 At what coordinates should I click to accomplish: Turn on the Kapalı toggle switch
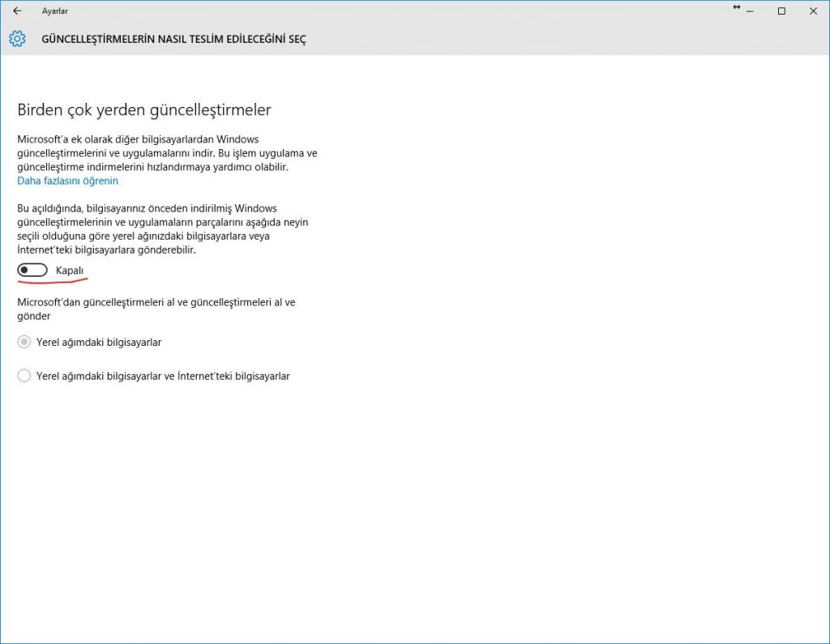click(32, 270)
